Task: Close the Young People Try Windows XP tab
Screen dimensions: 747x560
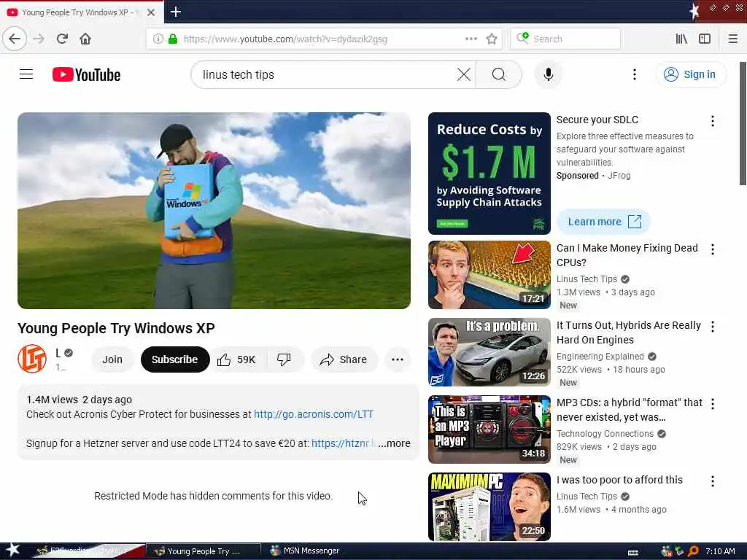Action: tap(151, 12)
